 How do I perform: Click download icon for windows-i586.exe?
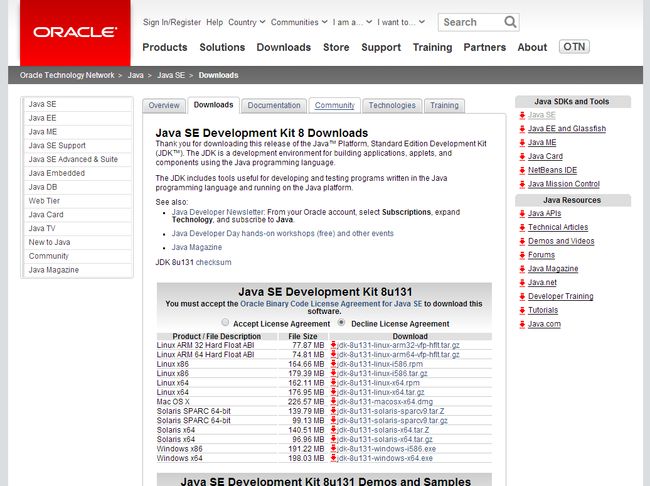tap(333, 449)
